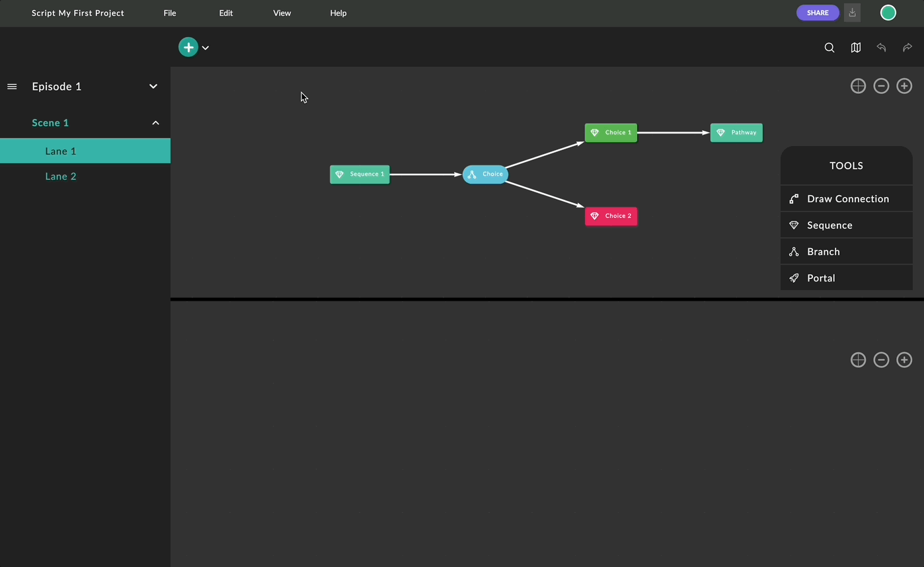Select Lane 1 in the sidebar
This screenshot has width=924, height=567.
[x=85, y=151]
